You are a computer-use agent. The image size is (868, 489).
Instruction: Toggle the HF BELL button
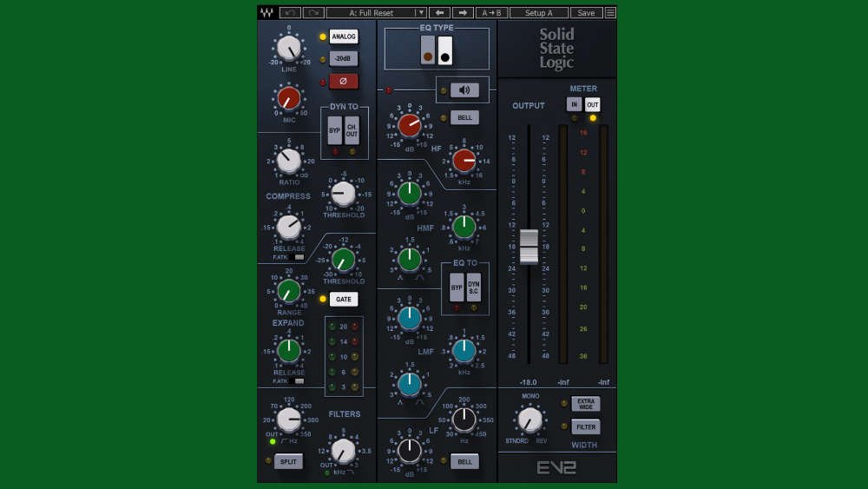(464, 117)
